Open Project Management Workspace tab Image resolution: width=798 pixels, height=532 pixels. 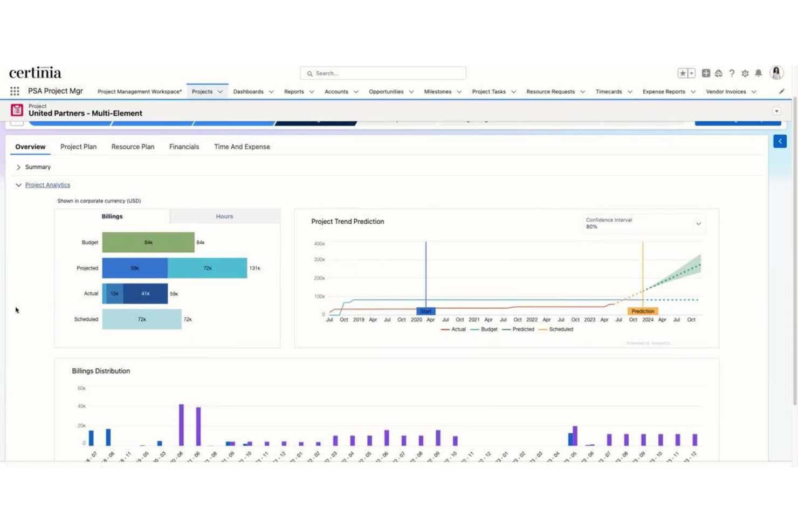[140, 92]
